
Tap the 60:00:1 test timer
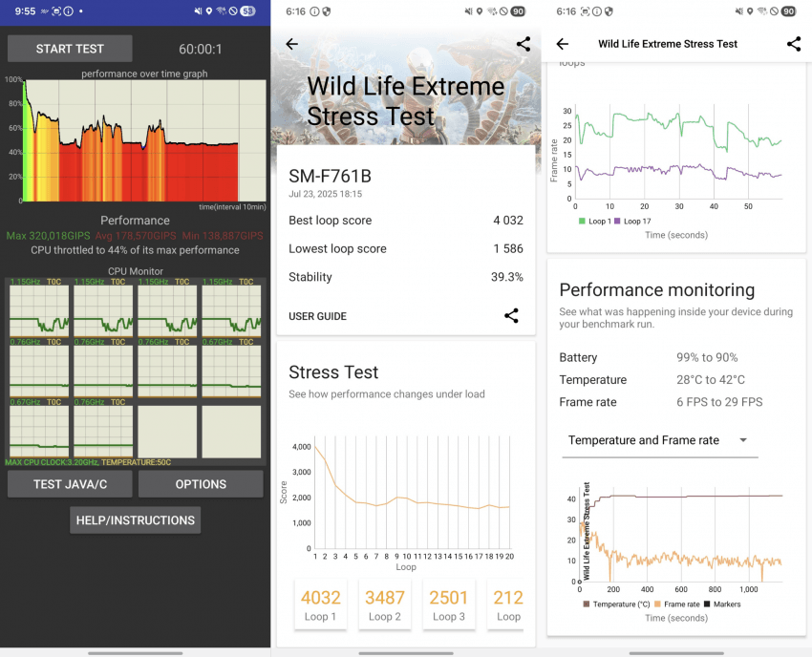click(x=201, y=50)
